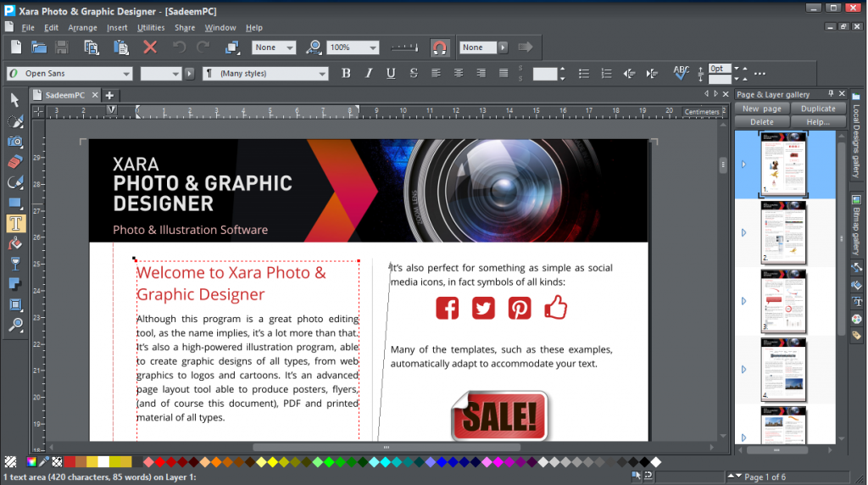Apply italic formatting
Screen dimensions: 868x485
369,73
